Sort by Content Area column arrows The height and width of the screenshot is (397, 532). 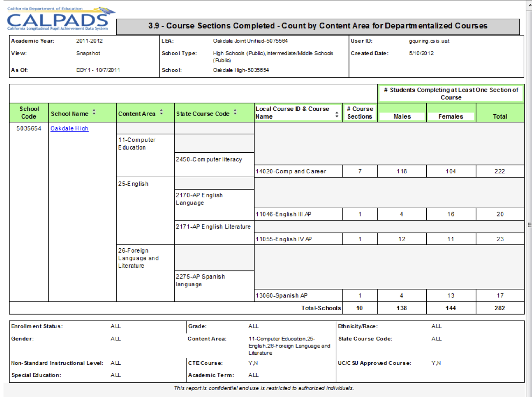point(161,113)
